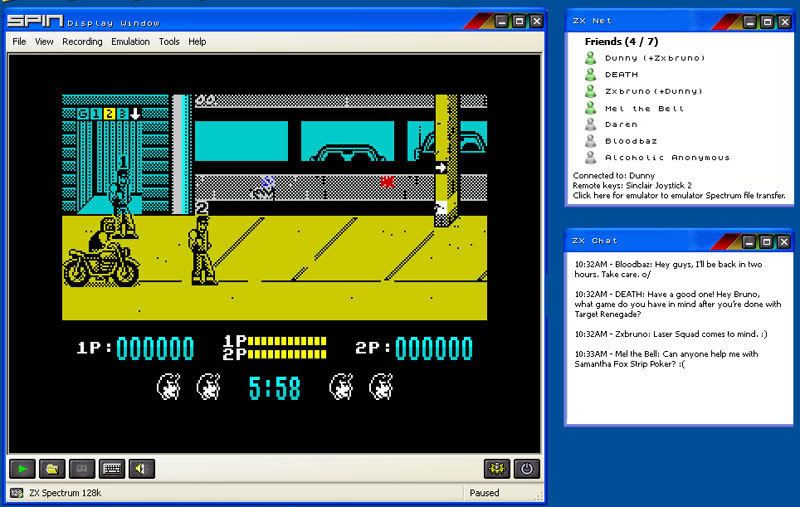Click emulator to emulator file transfer link

(679, 195)
